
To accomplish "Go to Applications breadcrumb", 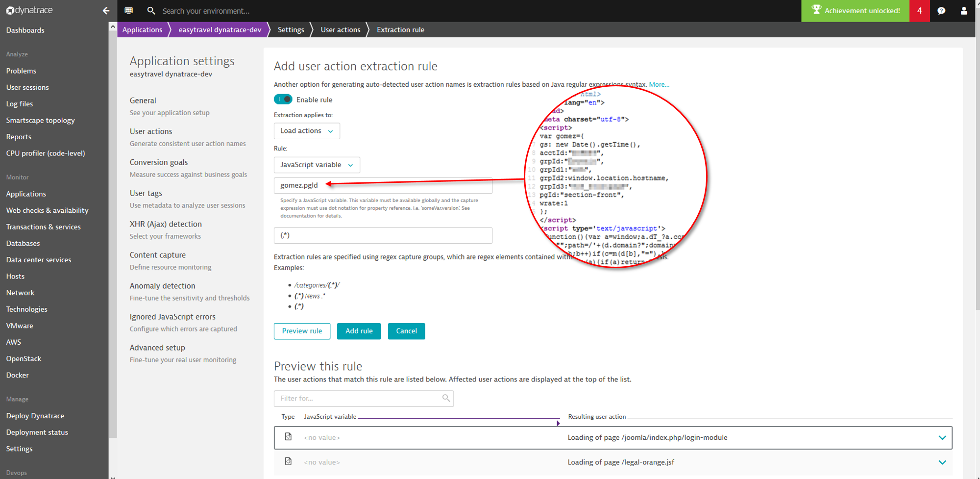I will click(142, 29).
